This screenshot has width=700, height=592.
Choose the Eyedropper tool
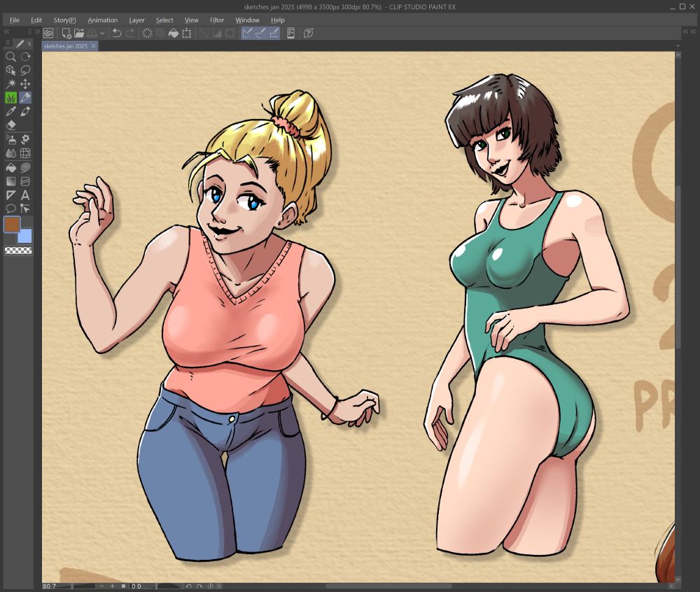point(10,111)
